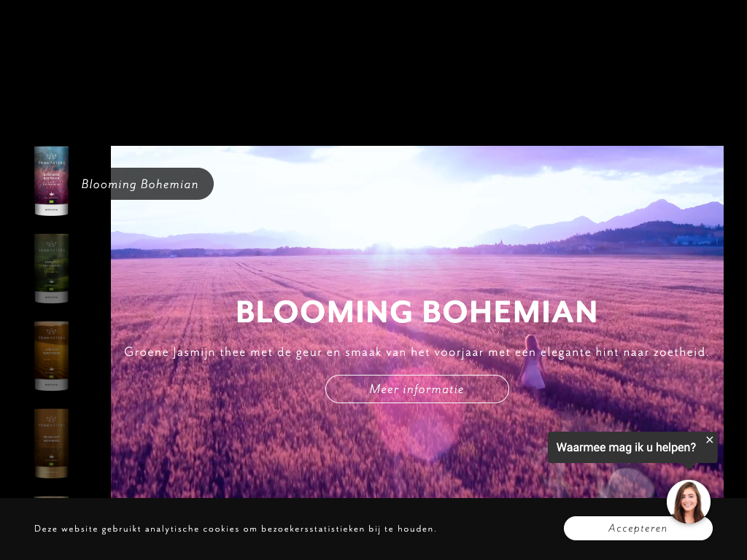The height and width of the screenshot is (560, 747).
Task: Close the chat help bubble
Action: point(709,440)
